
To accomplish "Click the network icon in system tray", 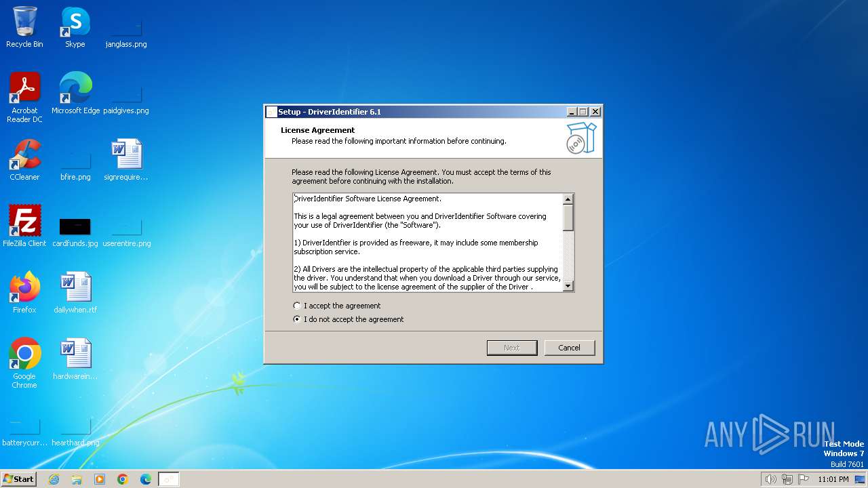I will click(787, 479).
